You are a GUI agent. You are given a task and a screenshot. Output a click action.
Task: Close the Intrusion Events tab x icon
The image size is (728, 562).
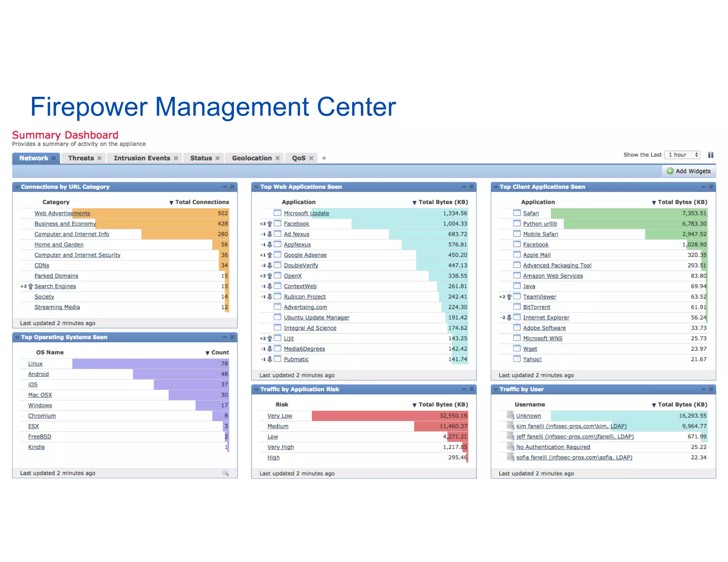tap(176, 158)
